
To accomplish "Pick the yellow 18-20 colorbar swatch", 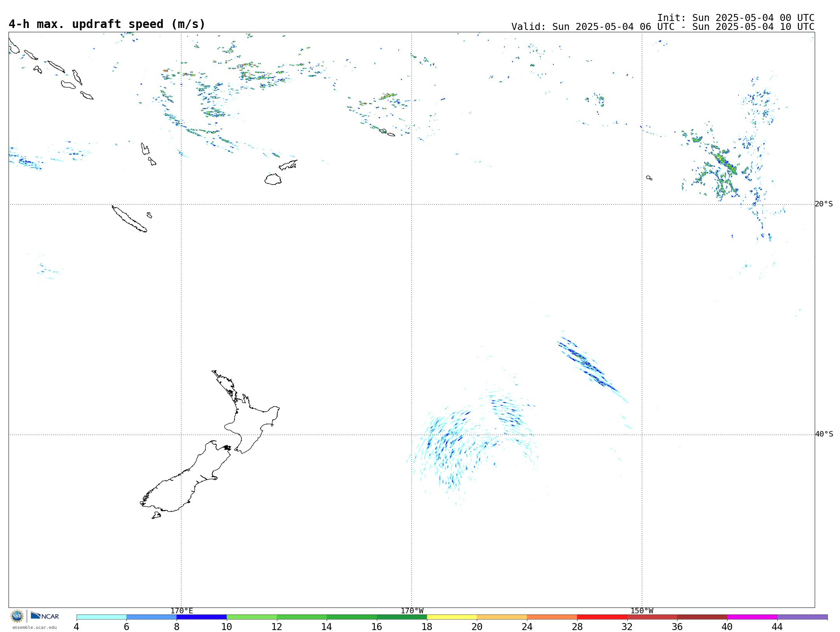I will [x=452, y=617].
